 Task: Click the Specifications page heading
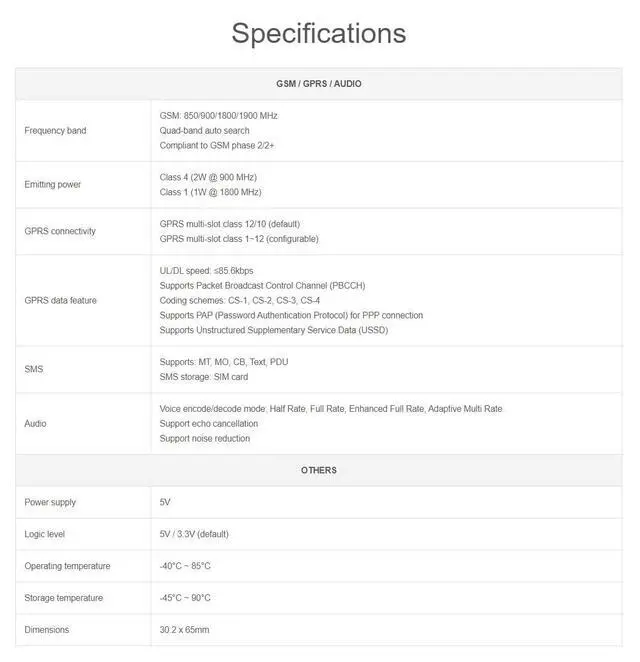[x=319, y=33]
